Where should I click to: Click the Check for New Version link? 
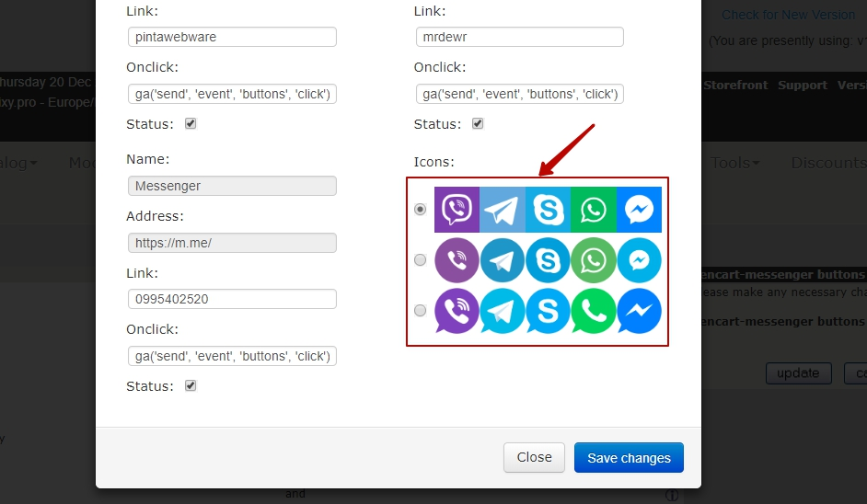pyautogui.click(x=788, y=15)
